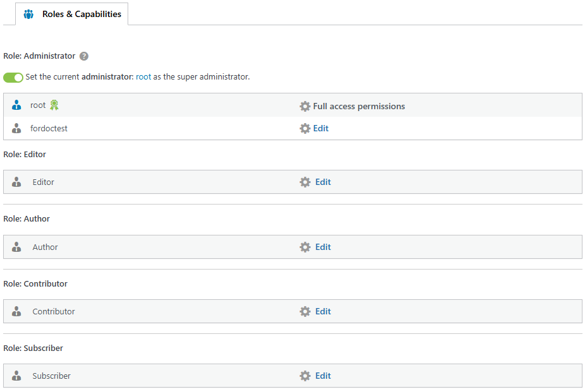Click the gear icon in the Contributor row
Viewport: 585px width, 392px height.
click(306, 311)
